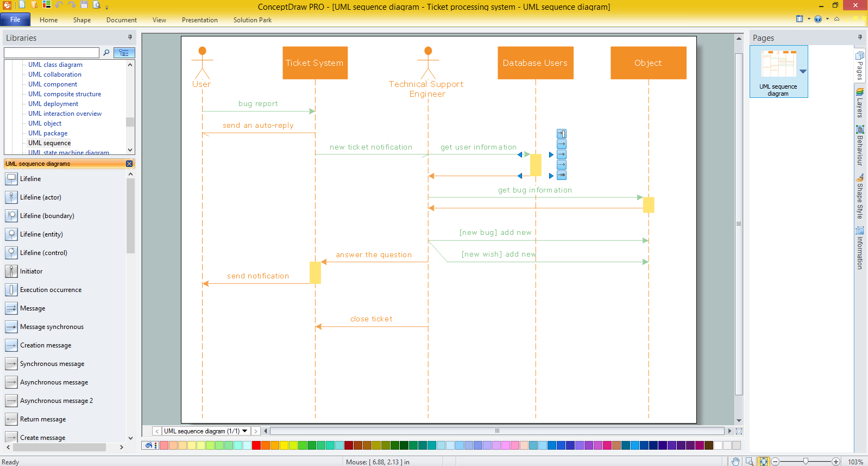Viewport: 868px width, 466px height.
Task: Toggle fit-to-page button in status bar
Action: click(764, 462)
